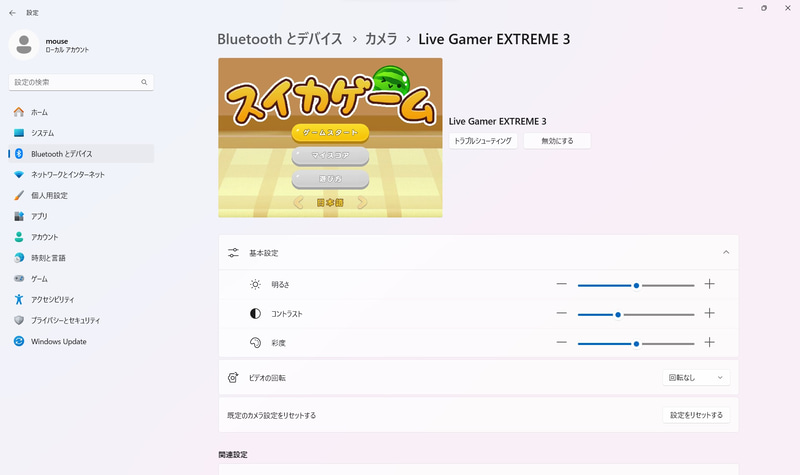Decrease 明るさ with minus button
Screen dimensions: 800x475
click(562, 284)
